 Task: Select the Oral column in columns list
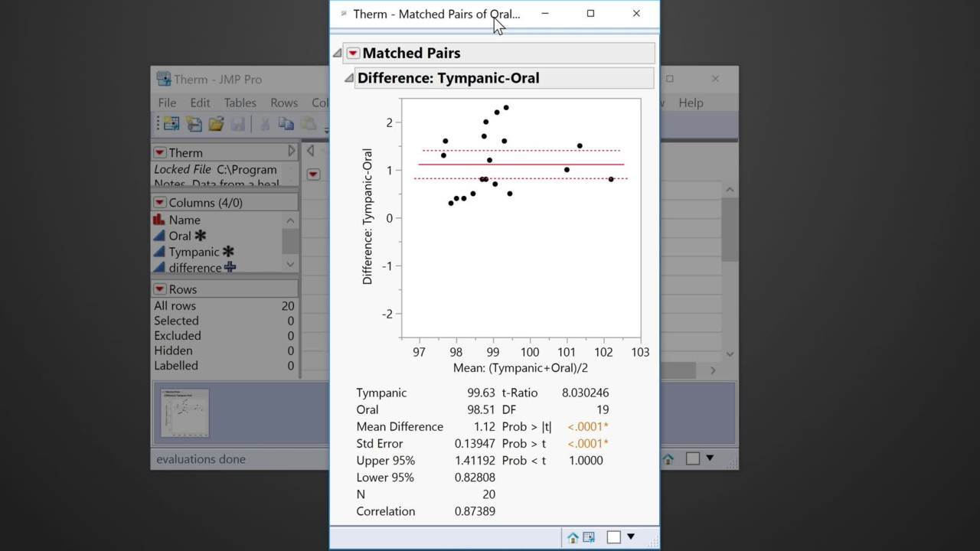click(x=180, y=236)
